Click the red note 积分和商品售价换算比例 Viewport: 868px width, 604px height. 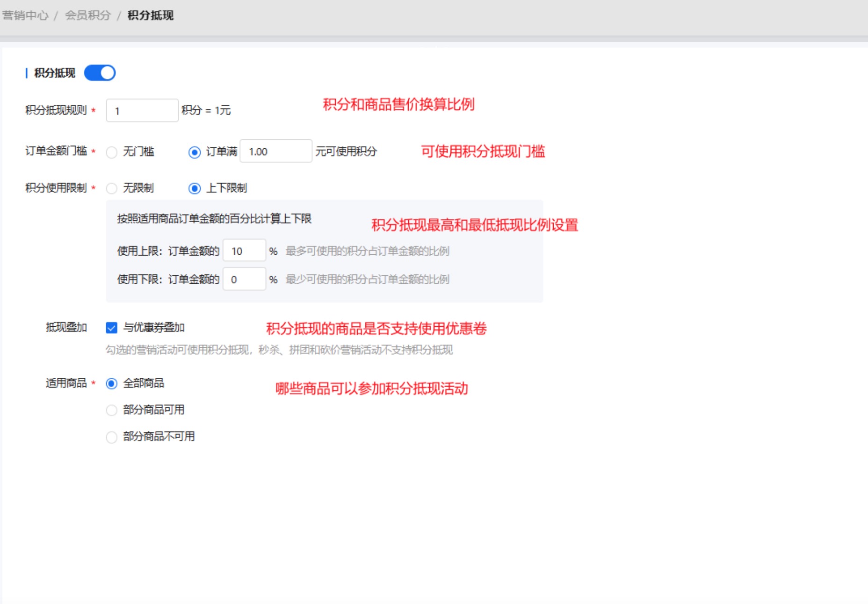(398, 104)
